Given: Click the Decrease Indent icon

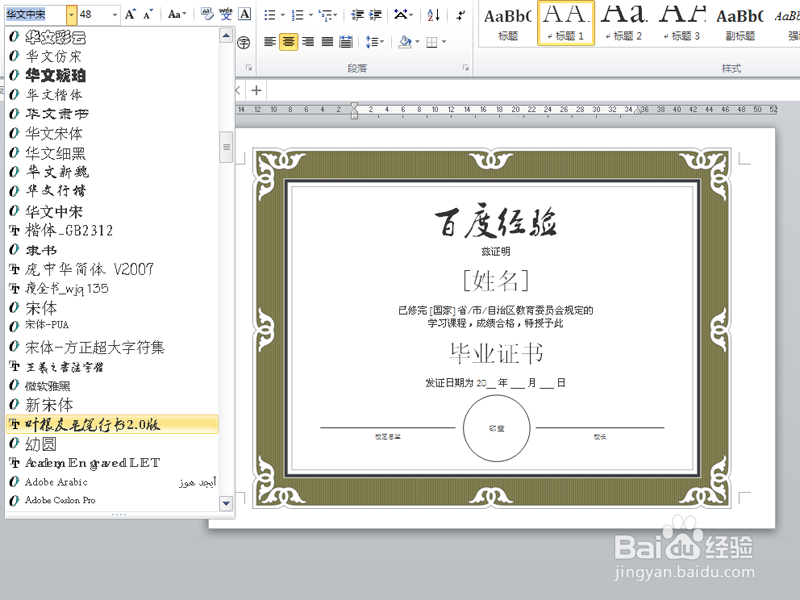Looking at the screenshot, I should [357, 15].
